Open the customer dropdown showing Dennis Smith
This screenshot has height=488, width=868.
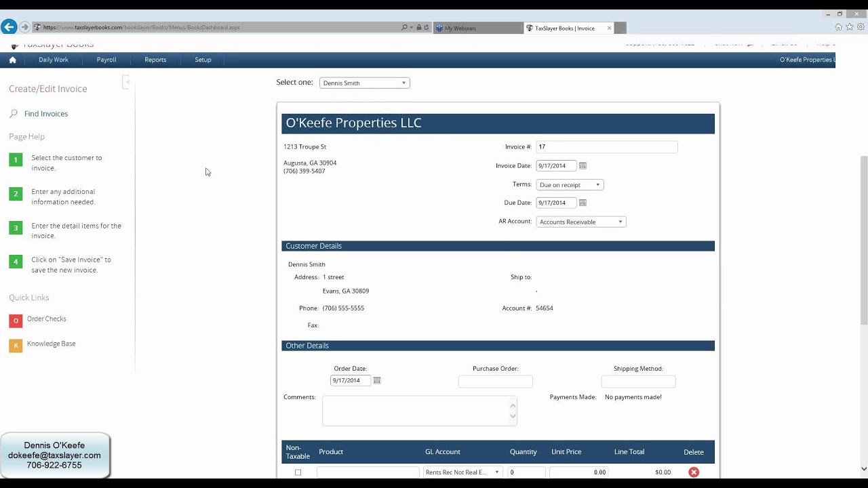(365, 83)
